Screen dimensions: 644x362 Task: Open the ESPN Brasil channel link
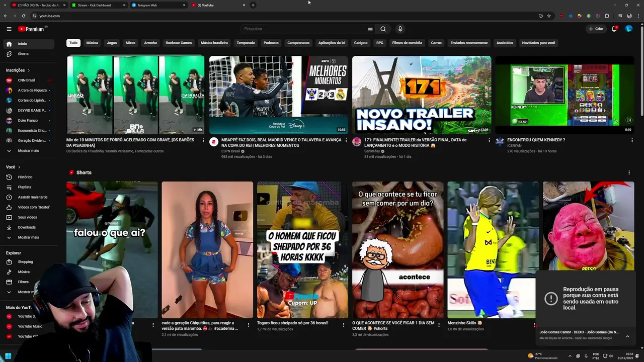coord(231,151)
